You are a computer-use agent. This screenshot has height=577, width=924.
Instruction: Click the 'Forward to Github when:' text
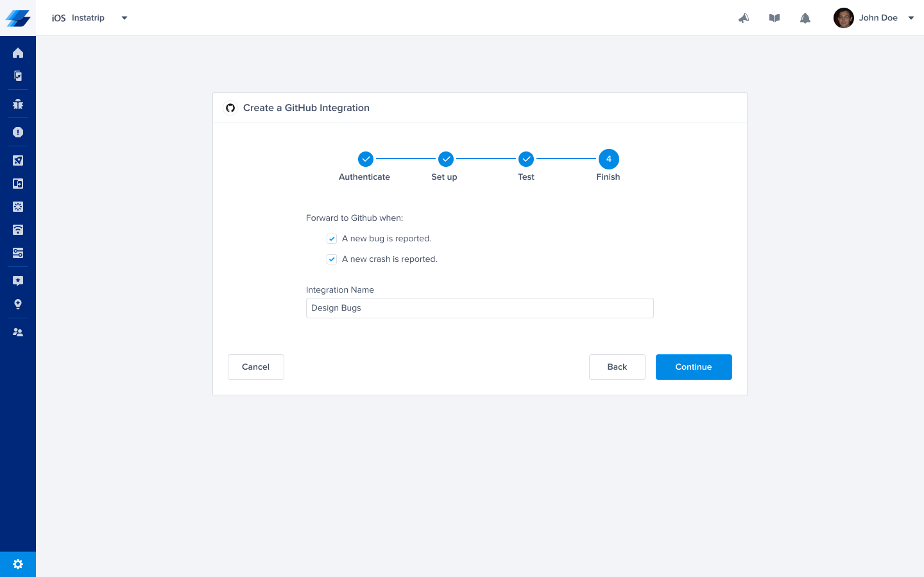tap(355, 218)
